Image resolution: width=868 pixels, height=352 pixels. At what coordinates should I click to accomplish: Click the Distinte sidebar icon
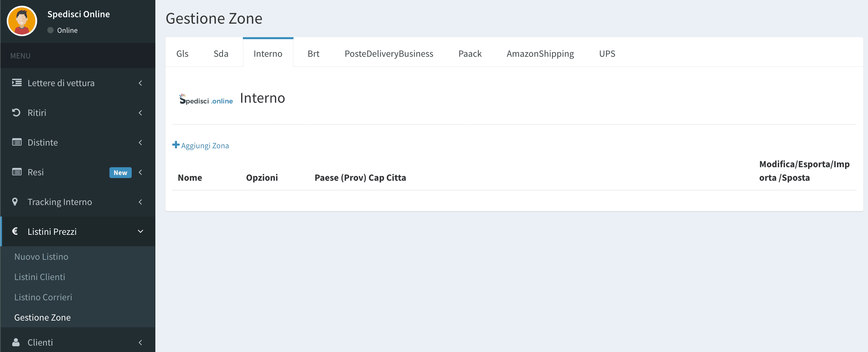click(x=17, y=142)
